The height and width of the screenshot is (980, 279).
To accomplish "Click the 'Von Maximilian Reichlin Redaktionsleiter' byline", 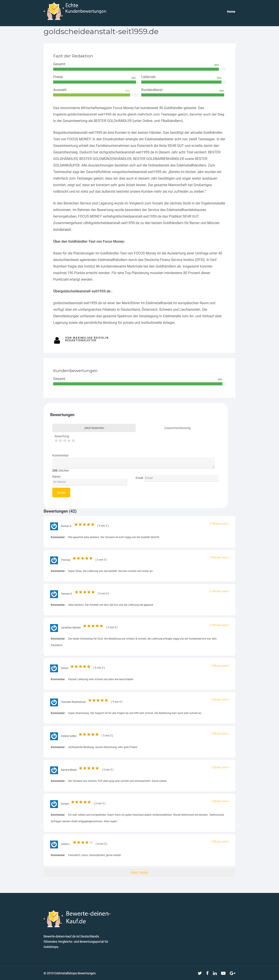I will (87, 339).
